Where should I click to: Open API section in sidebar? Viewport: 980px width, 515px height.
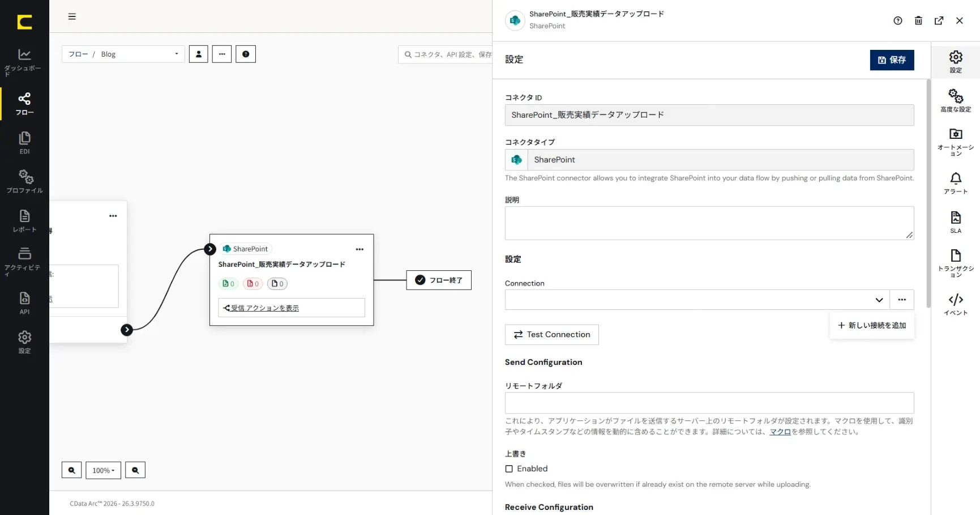(x=24, y=303)
